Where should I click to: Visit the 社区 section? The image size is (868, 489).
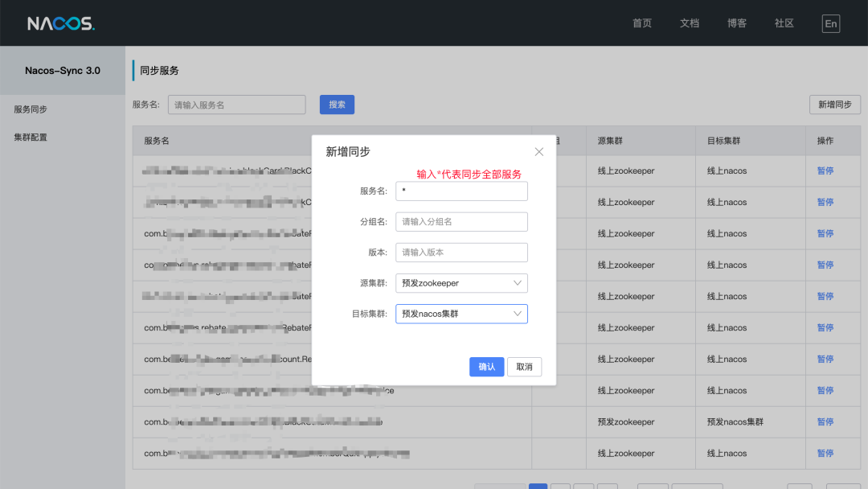tap(784, 23)
